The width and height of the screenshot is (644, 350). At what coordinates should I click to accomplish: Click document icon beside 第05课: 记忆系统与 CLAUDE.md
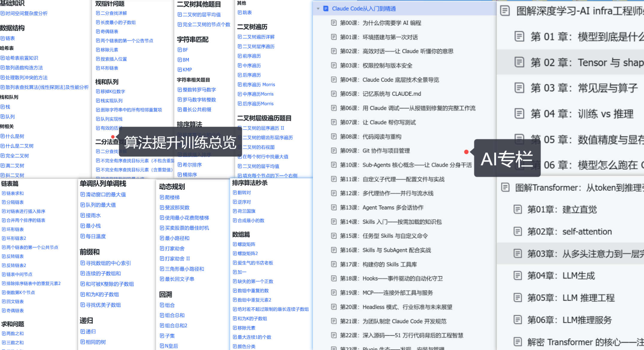pos(334,94)
